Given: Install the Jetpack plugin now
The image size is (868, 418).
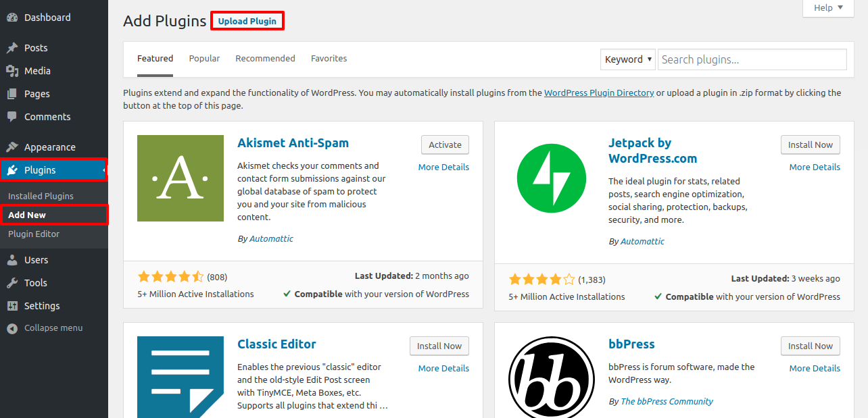Looking at the screenshot, I should (x=811, y=145).
